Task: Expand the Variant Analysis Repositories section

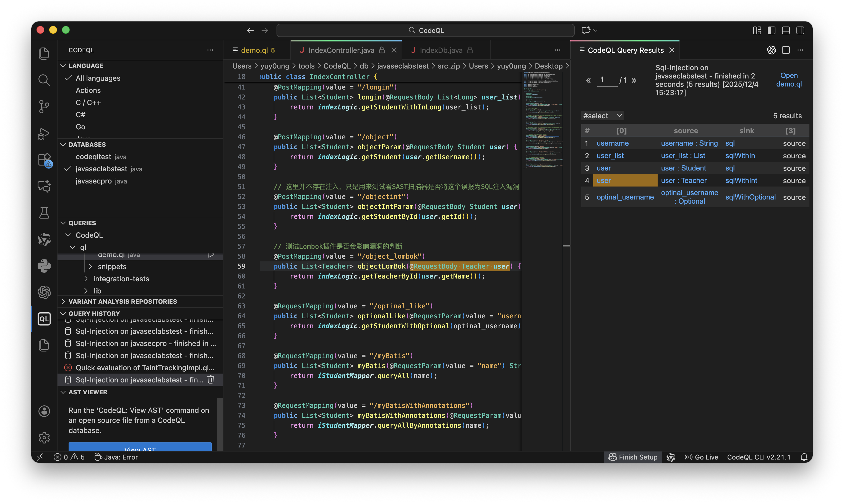Action: (x=122, y=301)
